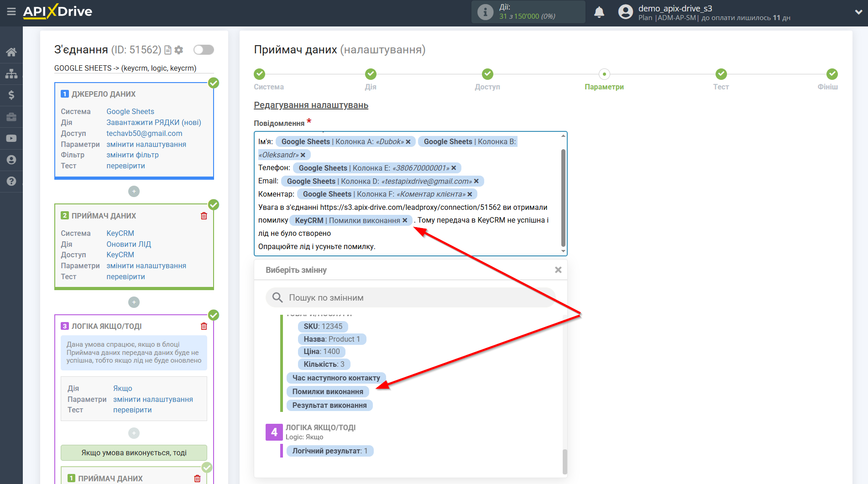
Task: Open techavb50@gmail.com access link
Action: [x=144, y=133]
